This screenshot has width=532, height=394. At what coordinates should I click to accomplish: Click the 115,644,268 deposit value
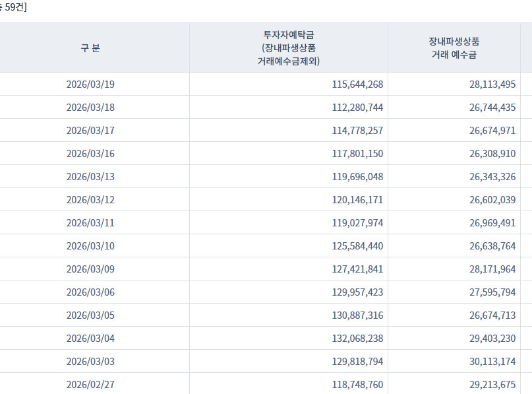(x=357, y=84)
